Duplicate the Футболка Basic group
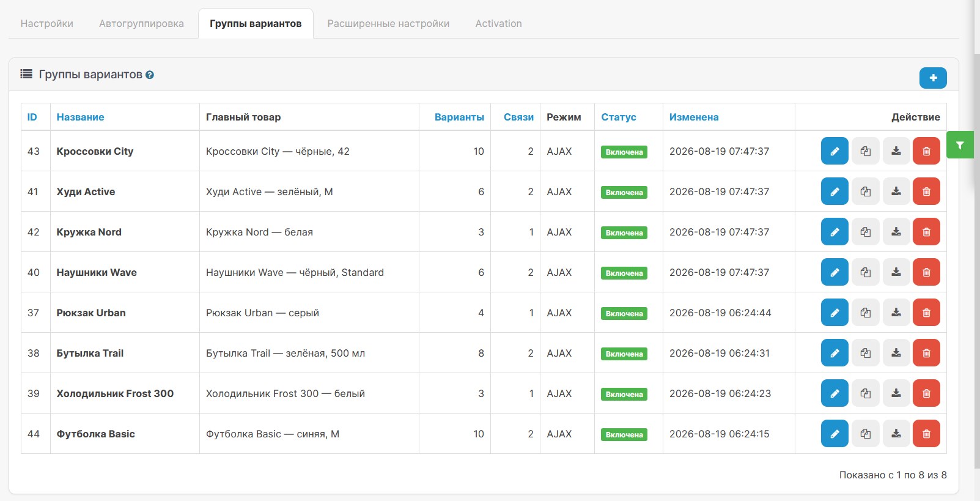The width and height of the screenshot is (980, 501). tap(866, 434)
